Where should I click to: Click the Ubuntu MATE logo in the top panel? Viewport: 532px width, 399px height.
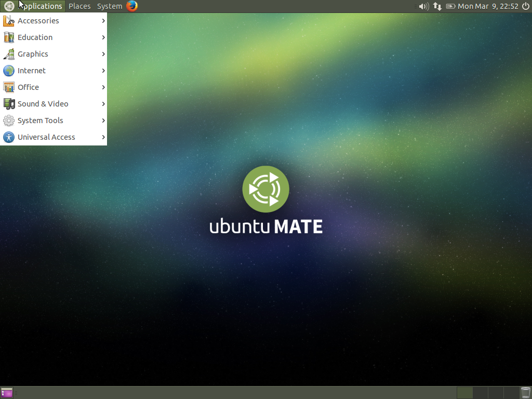click(x=9, y=6)
